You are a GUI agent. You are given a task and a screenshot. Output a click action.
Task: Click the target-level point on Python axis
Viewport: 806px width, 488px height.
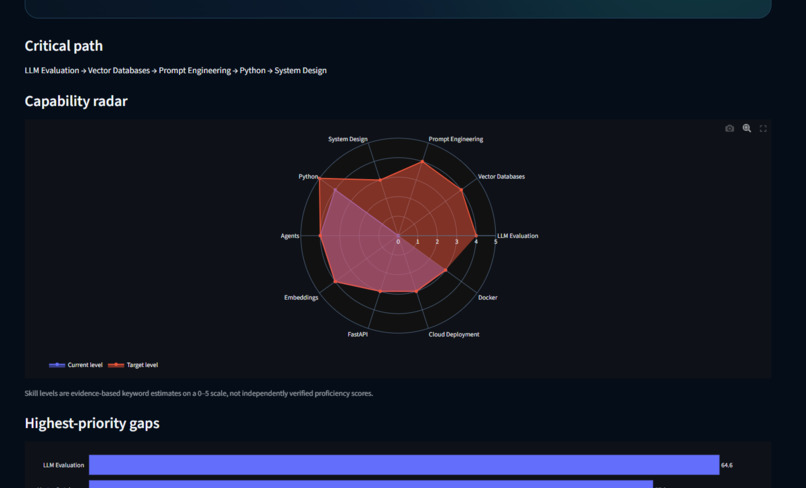coord(320,179)
